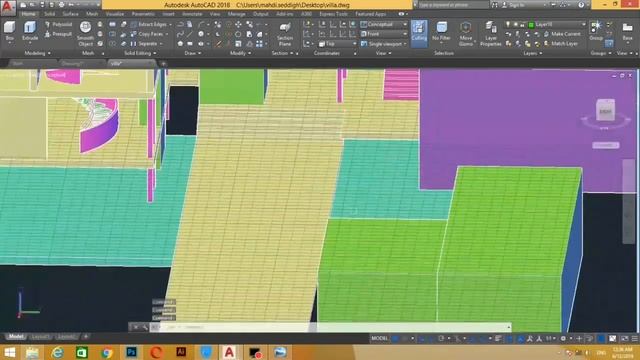Expand the Layers panel
Viewport: 640px width, 360px height.
[x=533, y=53]
